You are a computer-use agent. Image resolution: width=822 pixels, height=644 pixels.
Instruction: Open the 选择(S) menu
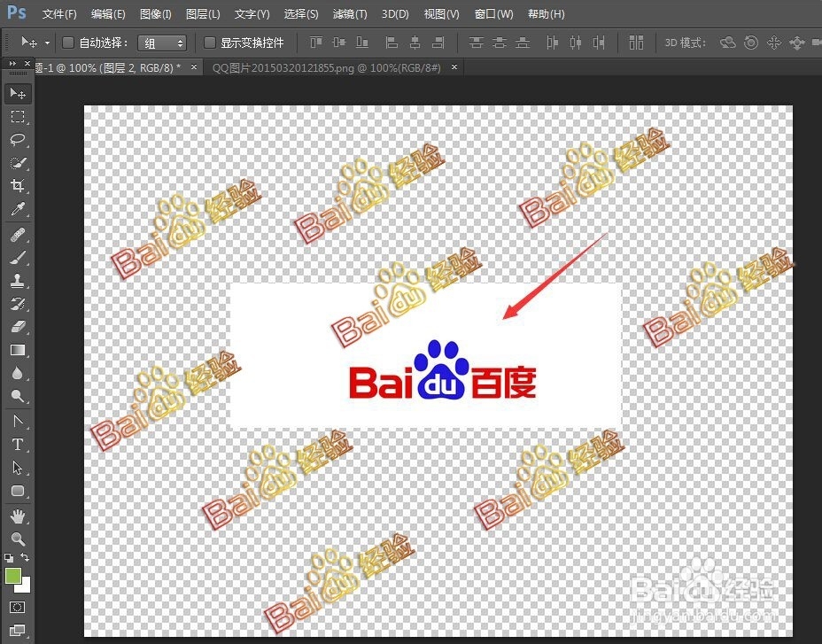click(301, 14)
